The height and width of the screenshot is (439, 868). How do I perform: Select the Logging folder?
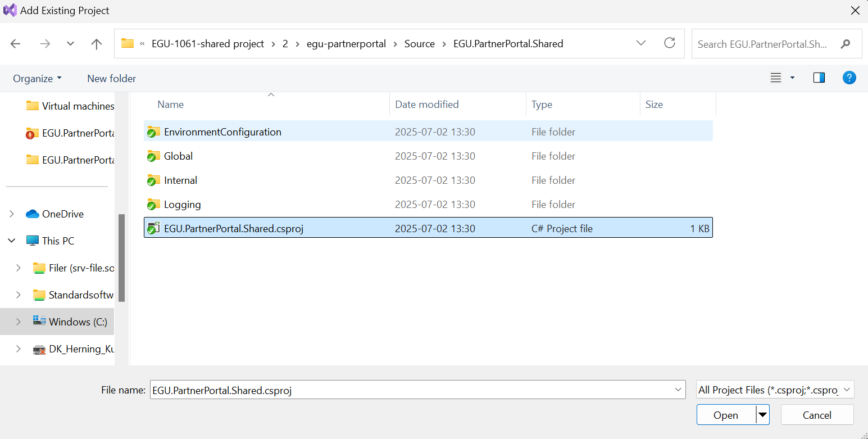click(428, 205)
